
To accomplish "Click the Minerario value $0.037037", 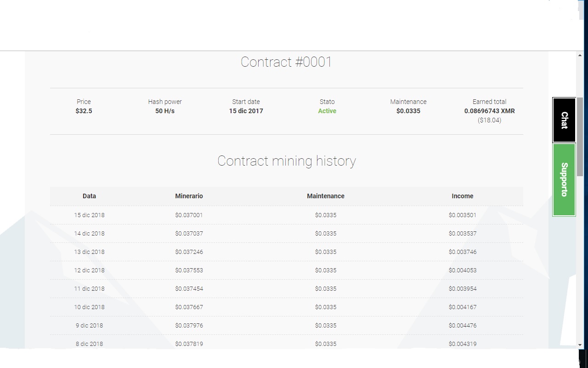I will [189, 233].
